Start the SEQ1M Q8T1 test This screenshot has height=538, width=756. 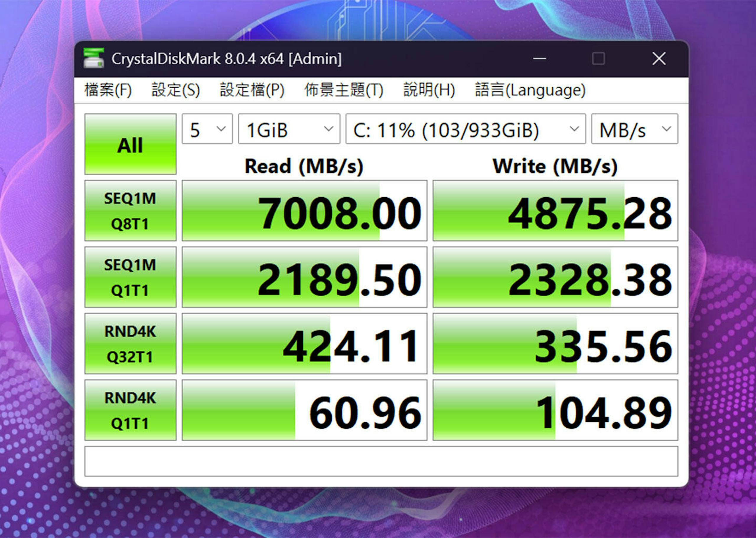pyautogui.click(x=130, y=211)
